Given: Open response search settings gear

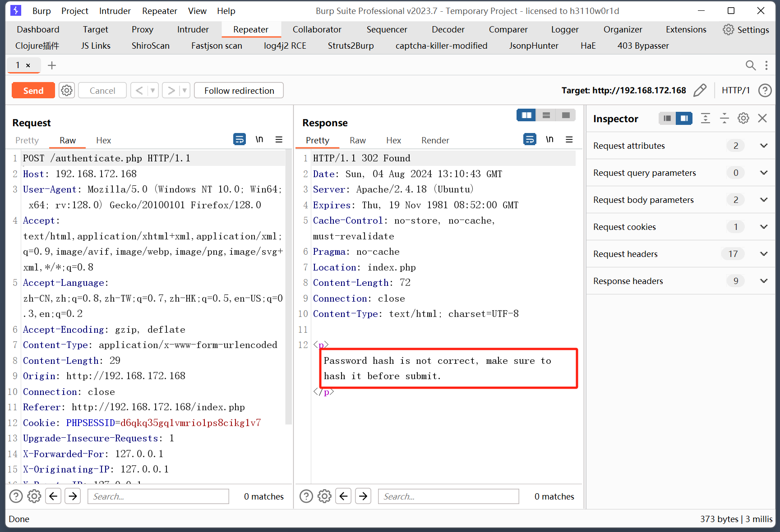Looking at the screenshot, I should [x=324, y=496].
